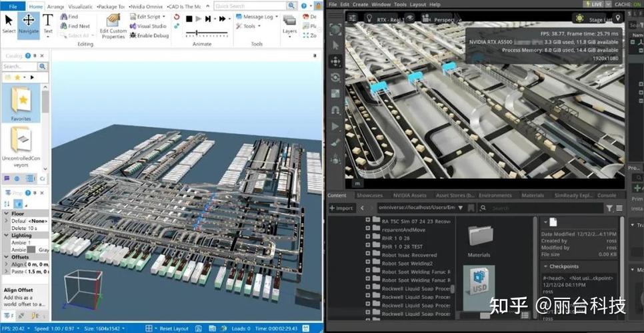Switch to the NVIDIA Assets tab
644x333 pixels.
point(409,196)
